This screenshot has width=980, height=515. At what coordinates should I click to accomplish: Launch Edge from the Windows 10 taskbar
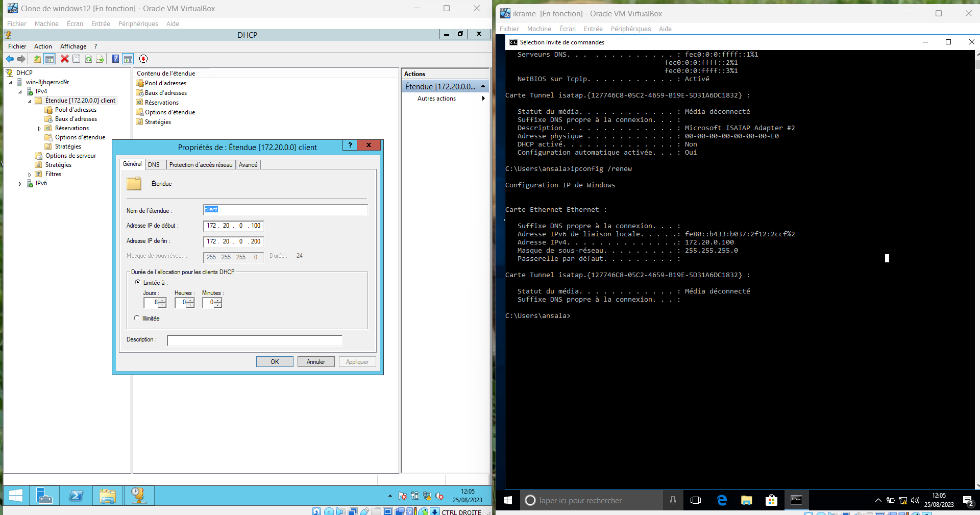click(722, 500)
